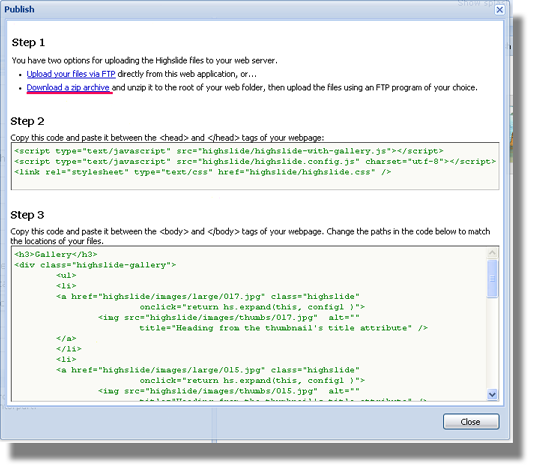Click the scroll up arrow in Step 3 code box
The image size is (535, 465).
(x=492, y=253)
